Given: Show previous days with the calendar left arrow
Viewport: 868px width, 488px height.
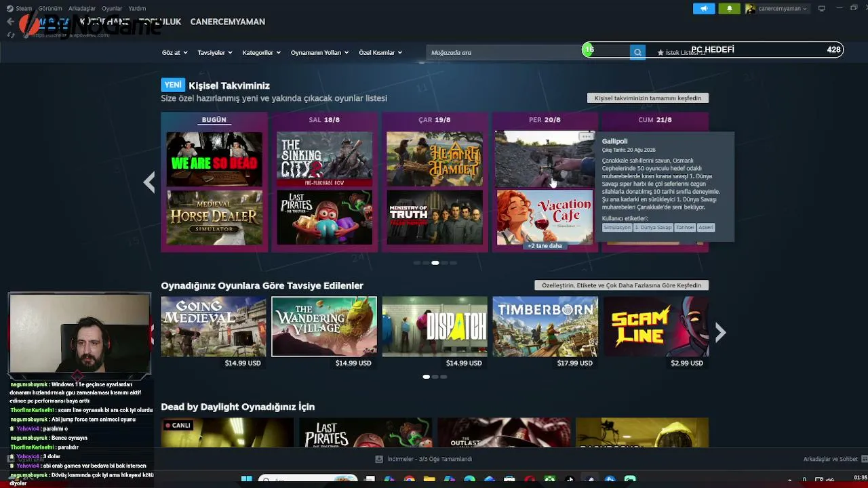Looking at the screenshot, I should pos(149,182).
